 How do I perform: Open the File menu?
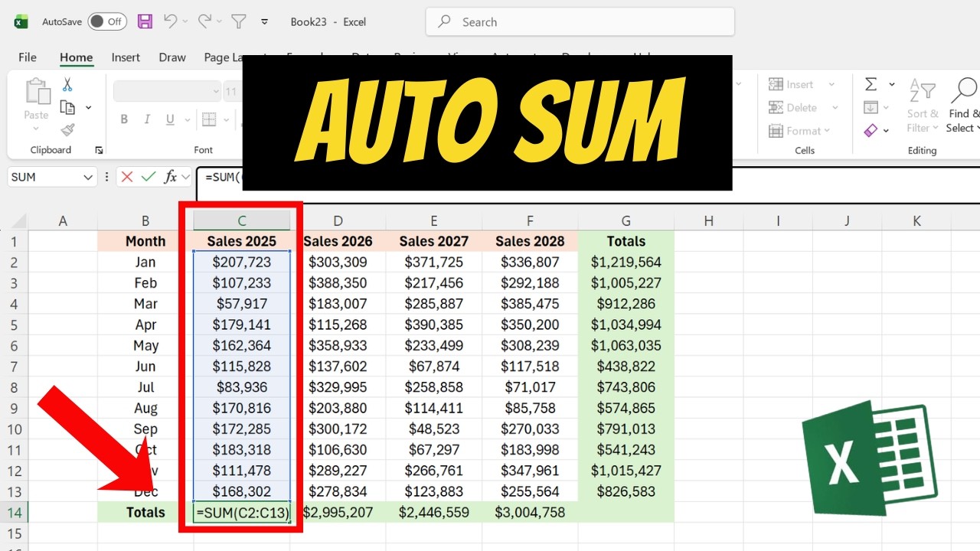tap(28, 57)
